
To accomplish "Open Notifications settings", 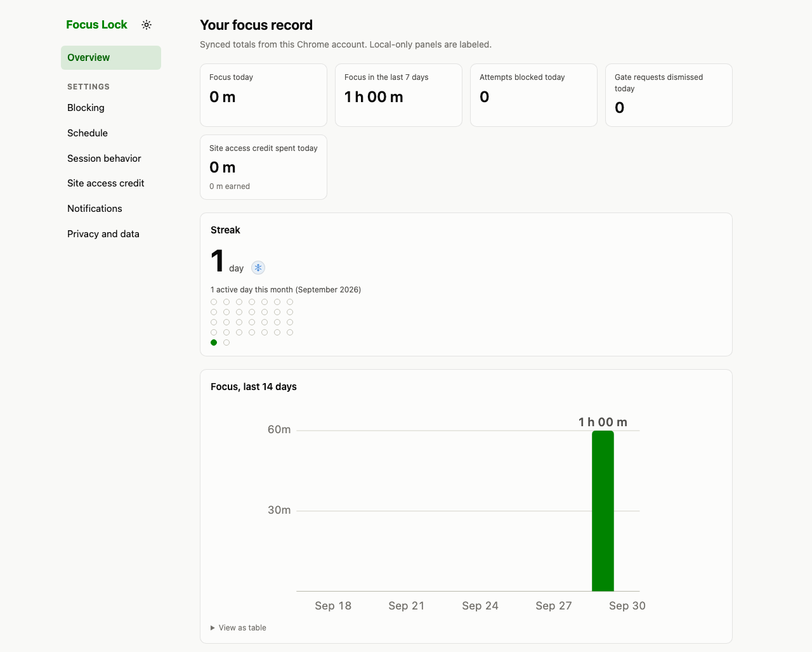I will tap(111, 209).
